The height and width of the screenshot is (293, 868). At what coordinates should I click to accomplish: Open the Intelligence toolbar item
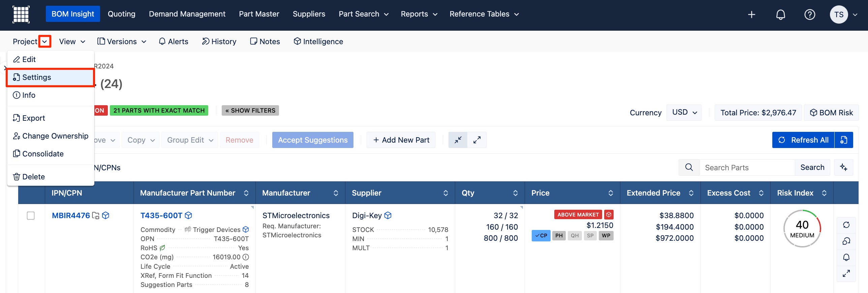318,41
